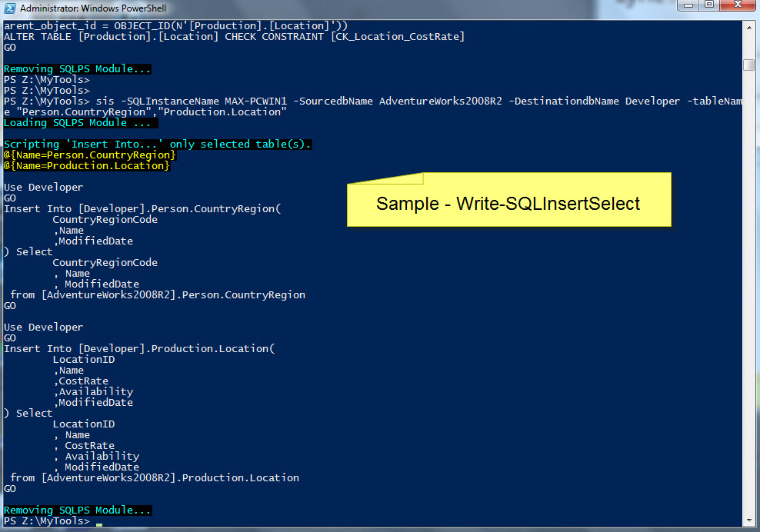The width and height of the screenshot is (760, 532).
Task: Click the 'Loading SQLPS Module ...' line
Action: tap(81, 122)
